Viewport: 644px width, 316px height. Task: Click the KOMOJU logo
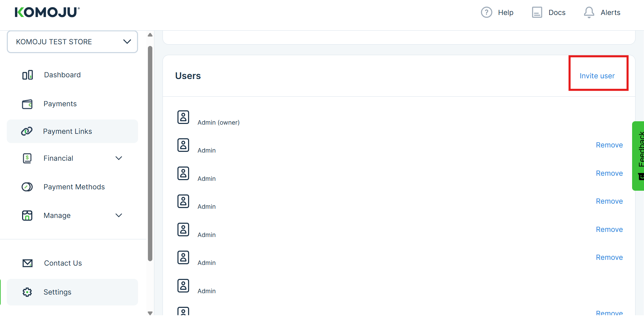pos(47,12)
